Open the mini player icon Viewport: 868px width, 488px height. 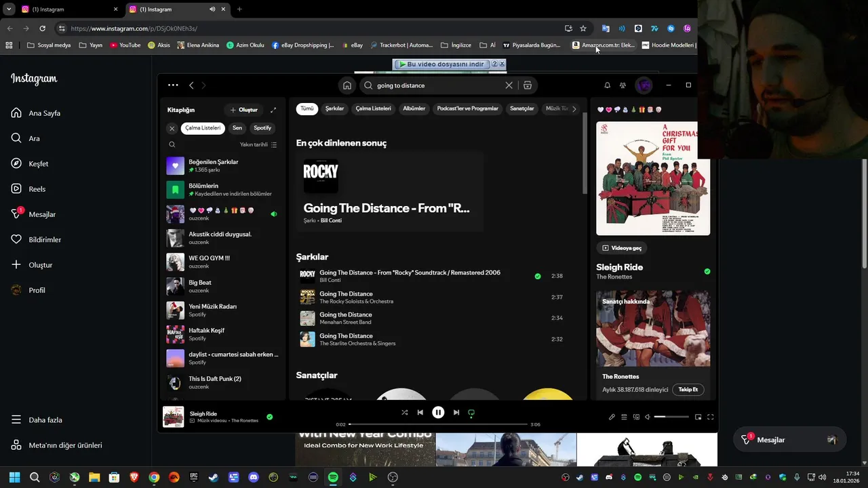(x=698, y=417)
